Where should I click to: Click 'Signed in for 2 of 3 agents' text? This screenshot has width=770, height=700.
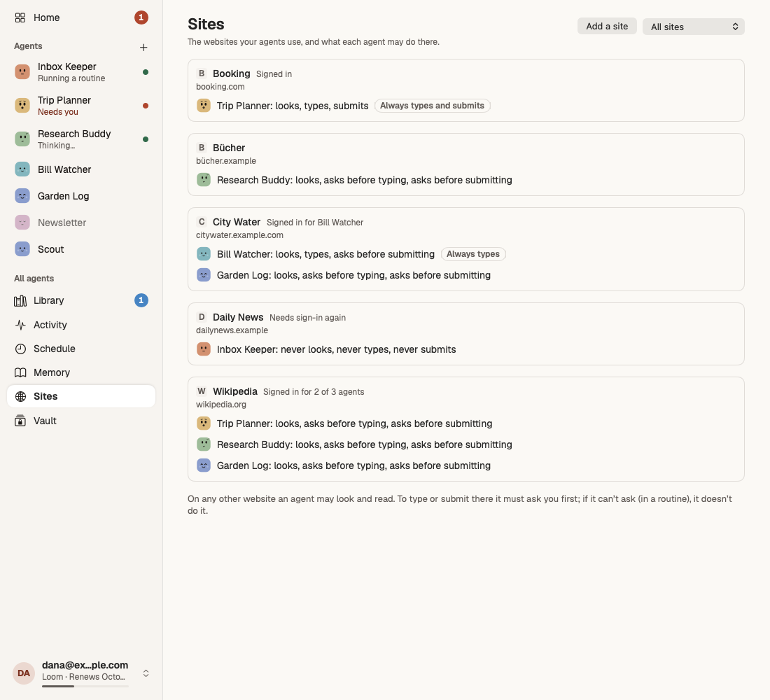coord(314,392)
